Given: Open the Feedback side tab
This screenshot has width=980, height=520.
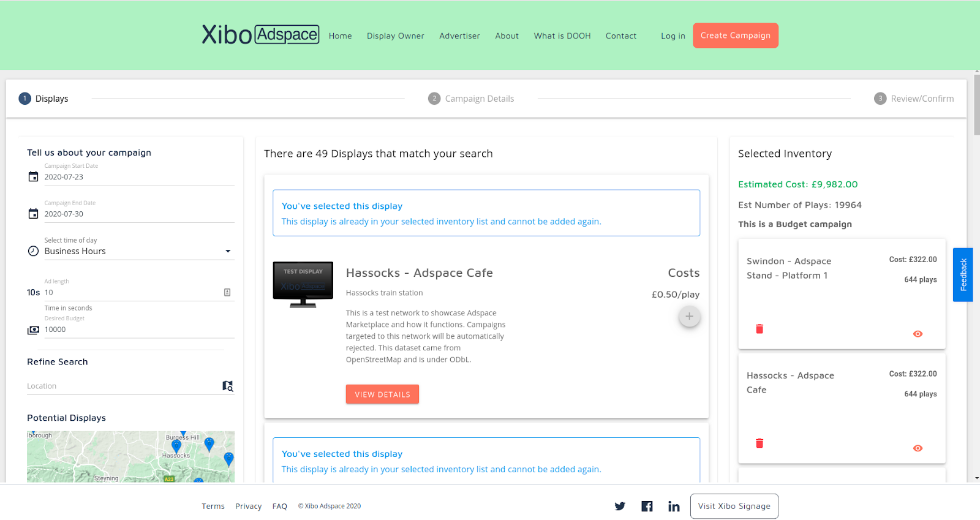Looking at the screenshot, I should pyautogui.click(x=963, y=275).
